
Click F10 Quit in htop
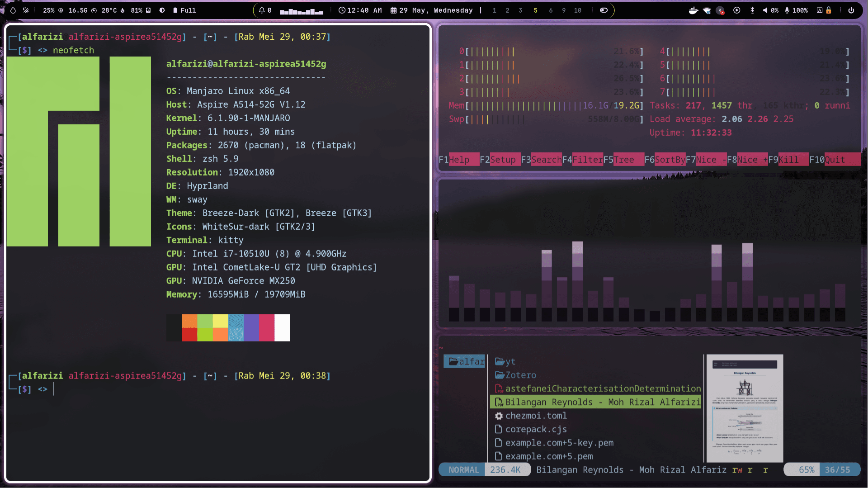(834, 159)
